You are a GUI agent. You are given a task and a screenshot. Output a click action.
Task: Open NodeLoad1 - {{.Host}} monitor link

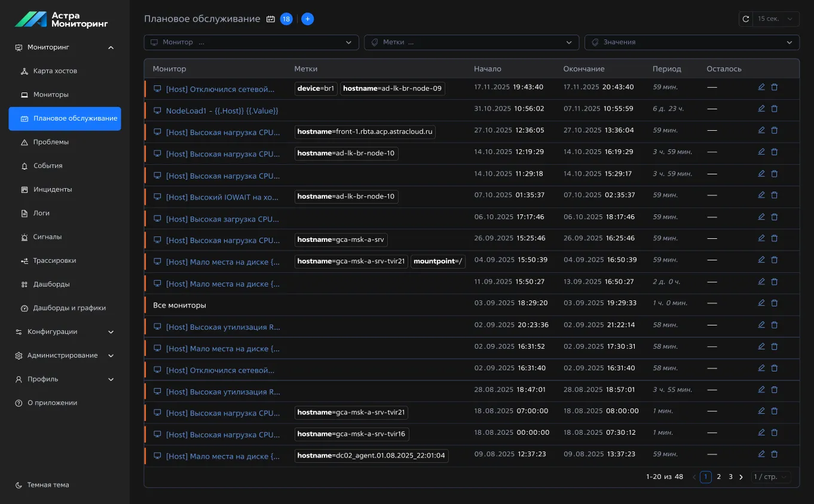point(222,110)
